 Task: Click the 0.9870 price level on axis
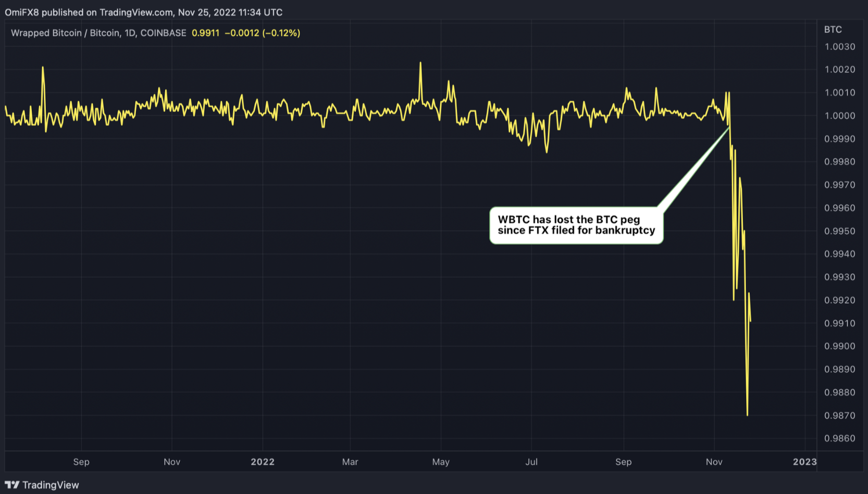click(x=839, y=415)
